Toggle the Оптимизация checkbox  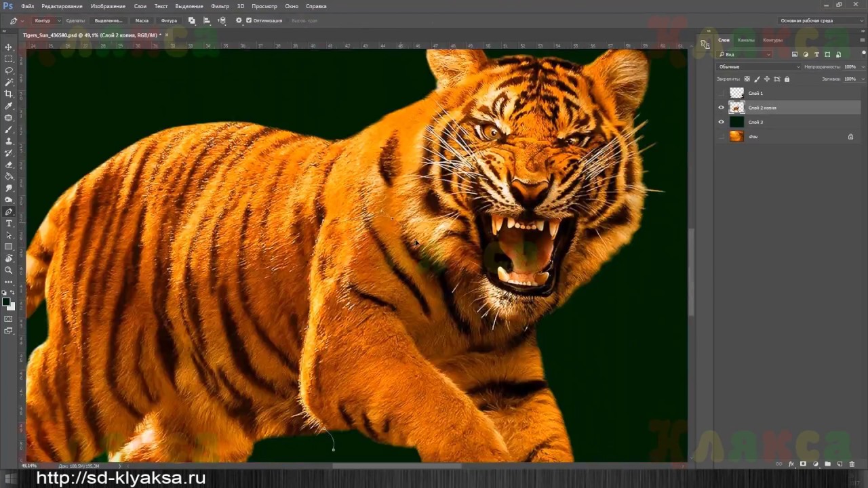[x=249, y=20]
